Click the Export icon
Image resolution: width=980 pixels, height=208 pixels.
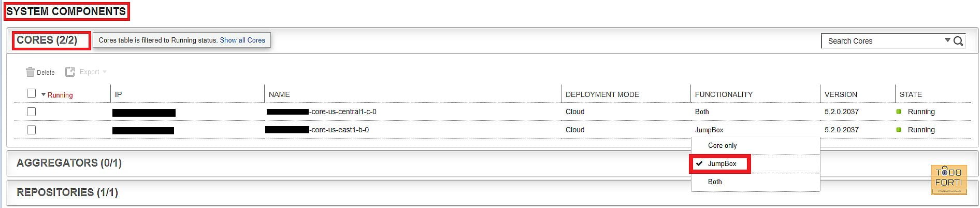pos(70,72)
